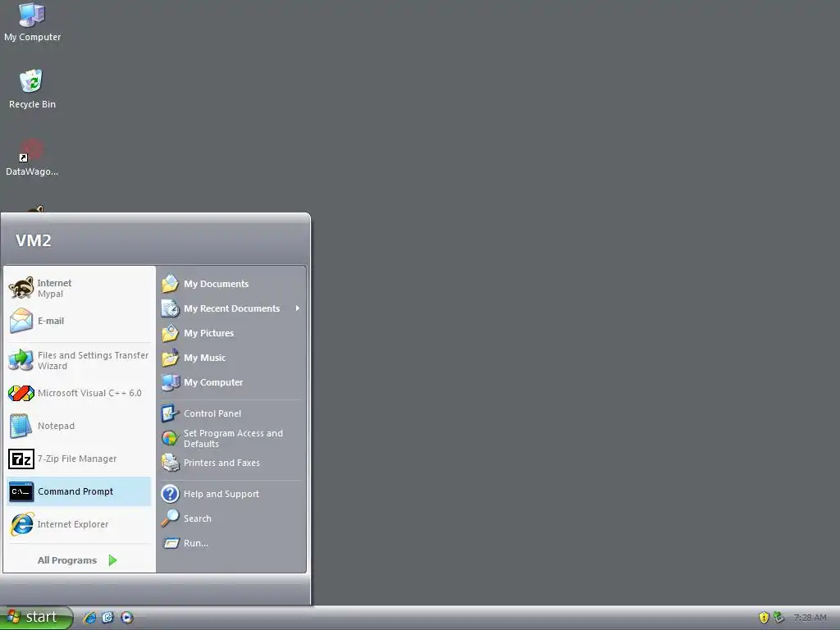840x630 pixels.
Task: Open the E-mail envelope icon
Action: click(x=21, y=321)
